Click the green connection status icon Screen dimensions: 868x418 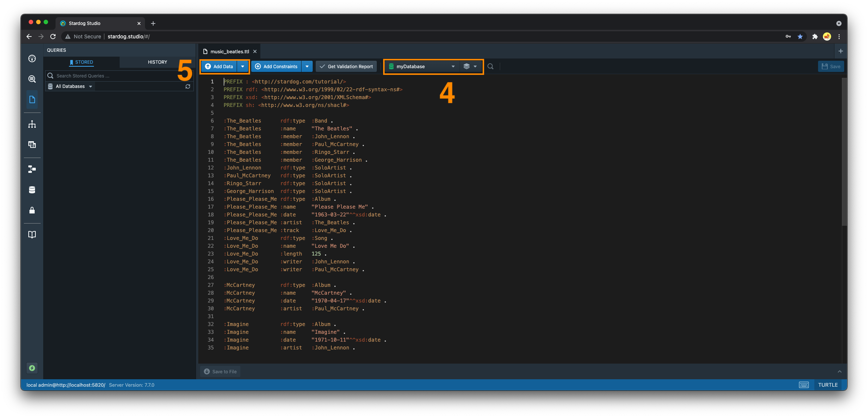(32, 368)
